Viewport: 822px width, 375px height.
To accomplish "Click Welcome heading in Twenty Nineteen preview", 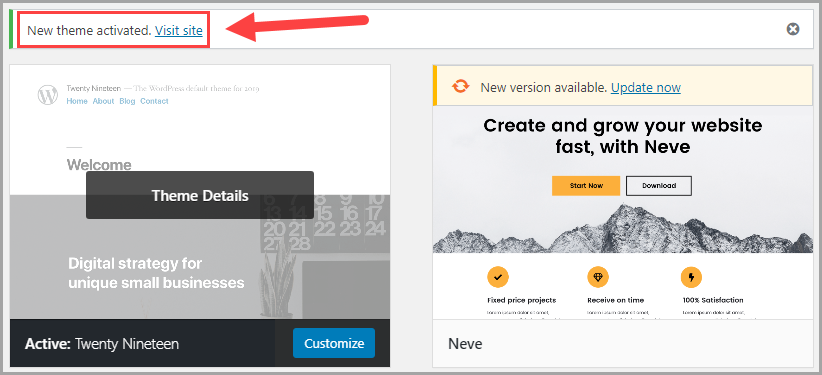I will [99, 165].
